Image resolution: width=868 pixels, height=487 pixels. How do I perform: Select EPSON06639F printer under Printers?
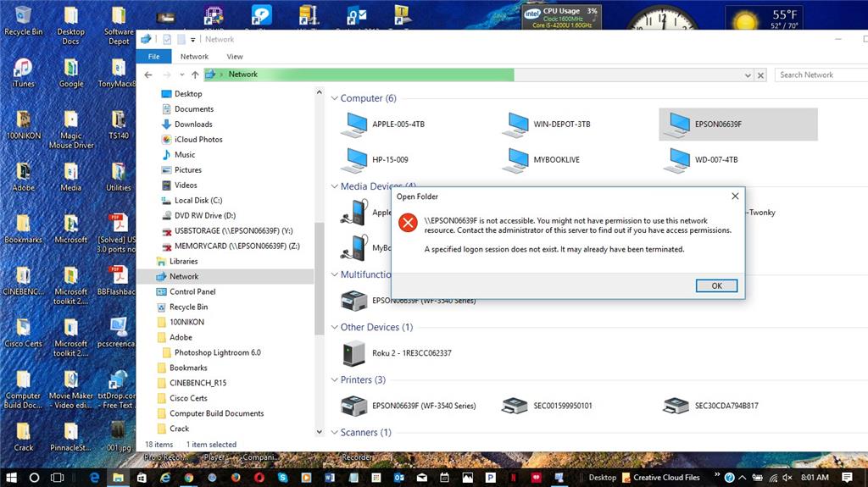point(409,406)
